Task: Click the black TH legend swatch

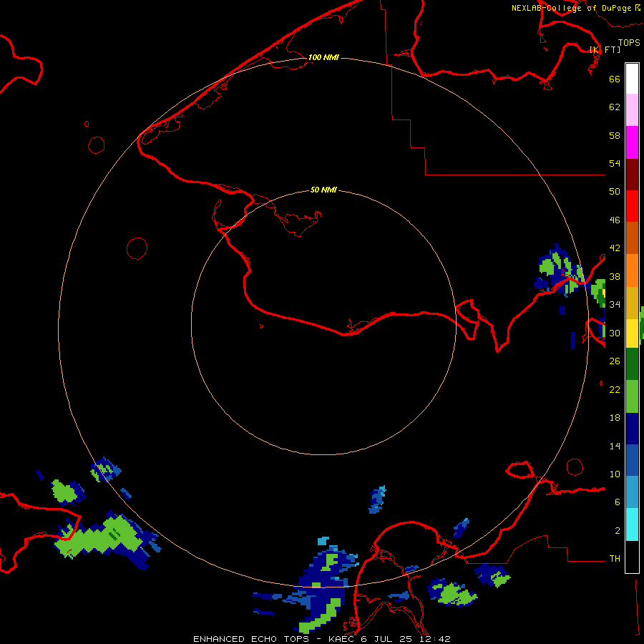Action: (x=632, y=557)
